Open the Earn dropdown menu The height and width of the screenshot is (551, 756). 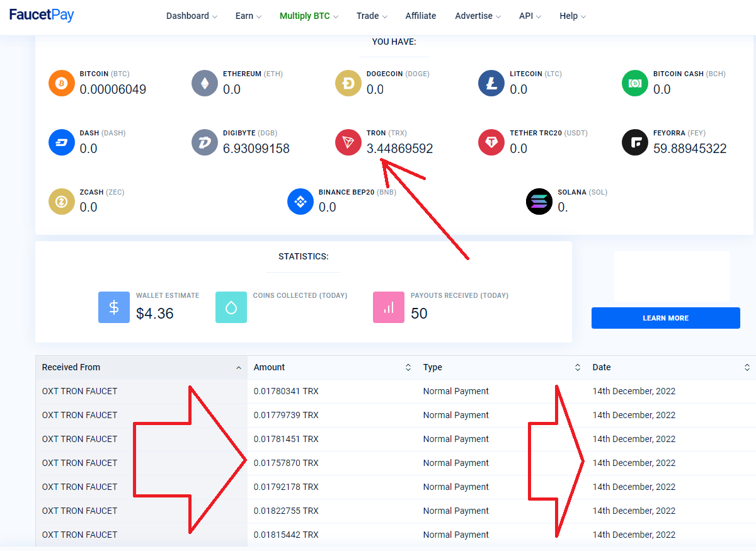pos(248,16)
